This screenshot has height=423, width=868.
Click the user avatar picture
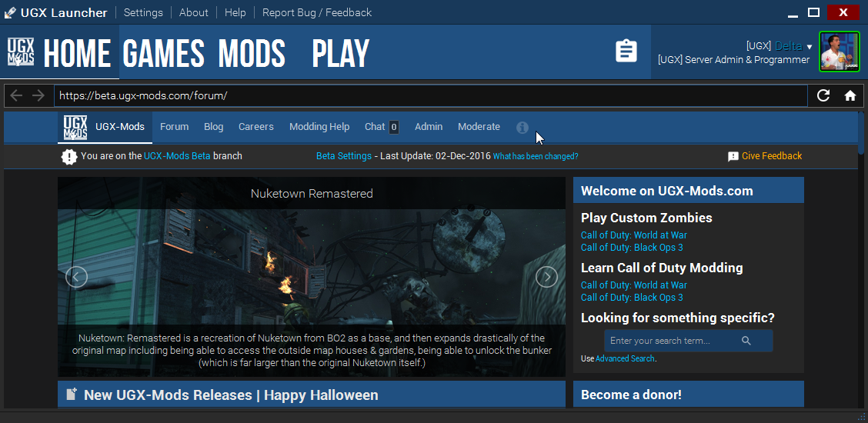840,52
